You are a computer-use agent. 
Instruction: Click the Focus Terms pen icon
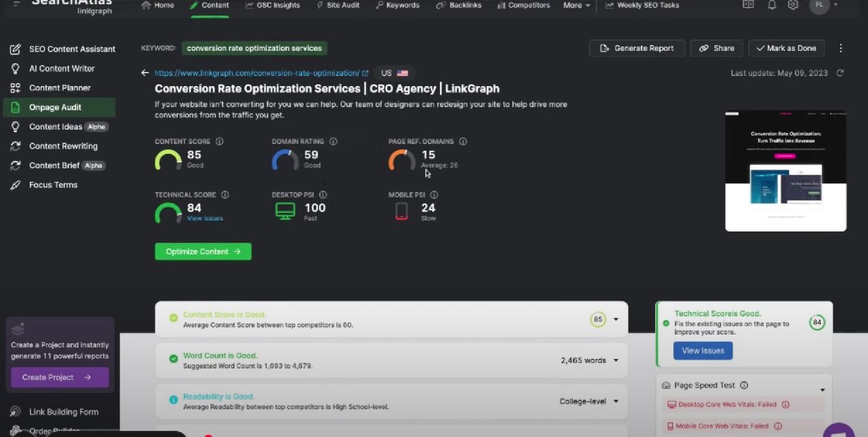15,185
